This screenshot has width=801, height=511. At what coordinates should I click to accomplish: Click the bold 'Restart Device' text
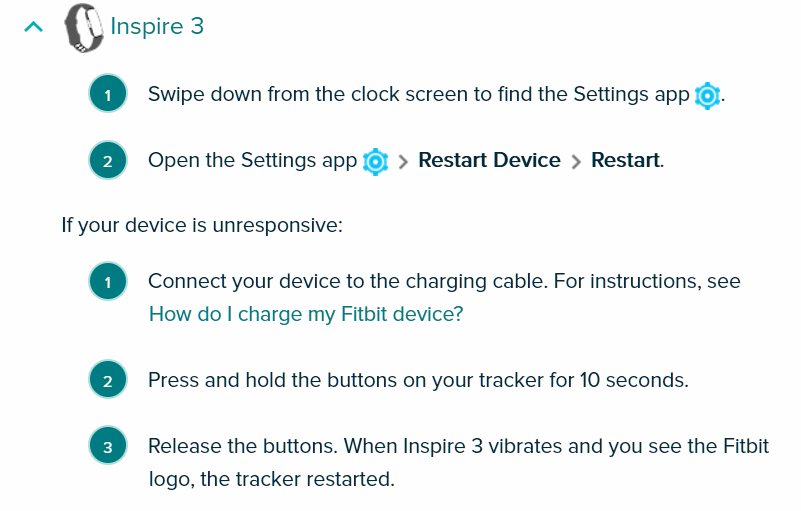489,161
